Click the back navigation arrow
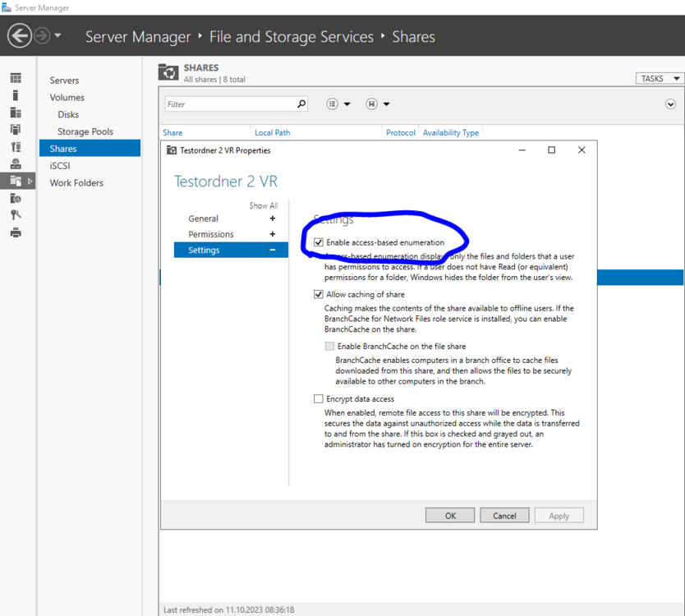685x616 pixels. (x=20, y=36)
